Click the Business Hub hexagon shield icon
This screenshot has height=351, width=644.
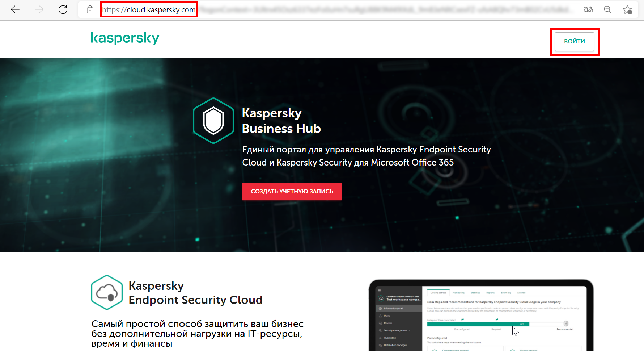213,121
